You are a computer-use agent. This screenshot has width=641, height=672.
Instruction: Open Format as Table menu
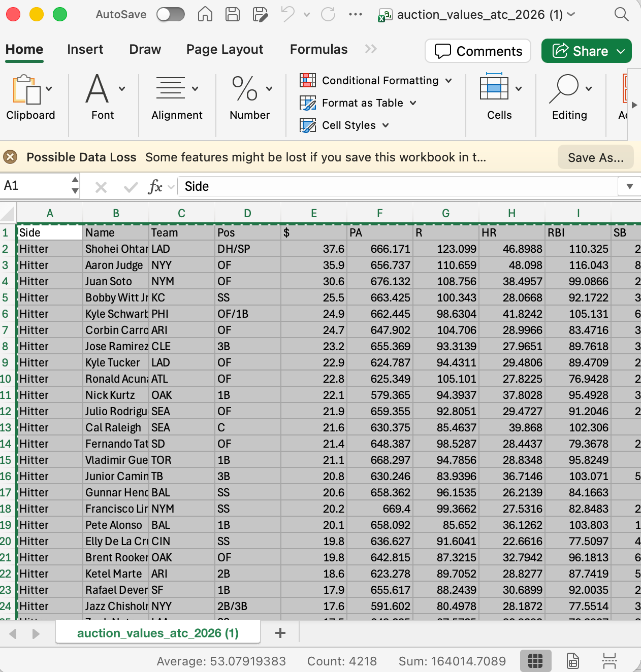click(358, 103)
